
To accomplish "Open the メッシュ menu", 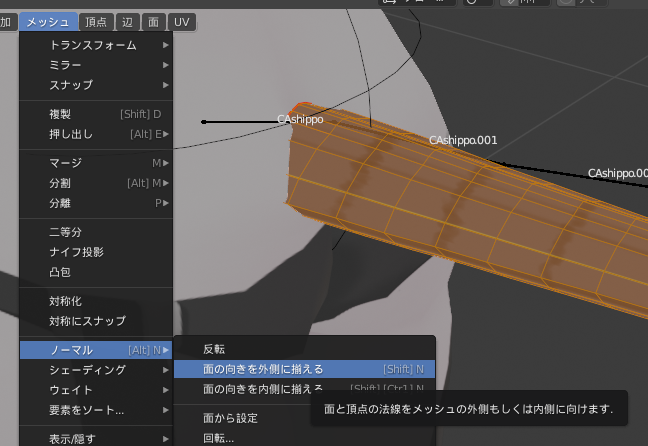I will [x=48, y=22].
